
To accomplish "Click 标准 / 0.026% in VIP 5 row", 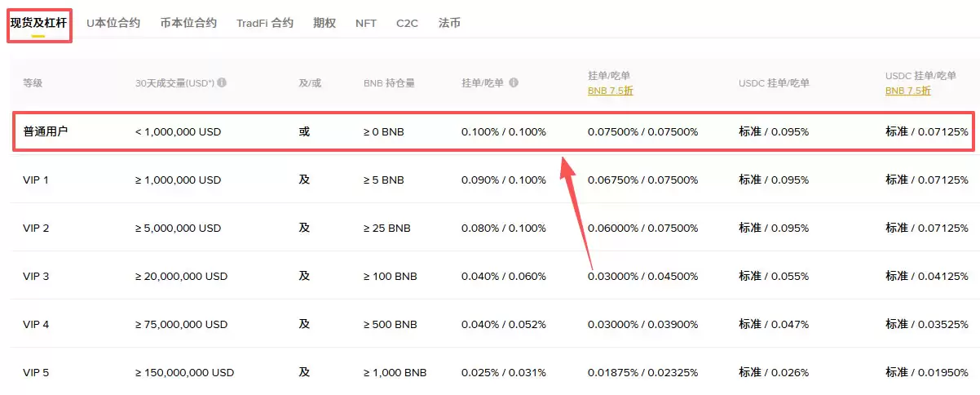I will (774, 372).
